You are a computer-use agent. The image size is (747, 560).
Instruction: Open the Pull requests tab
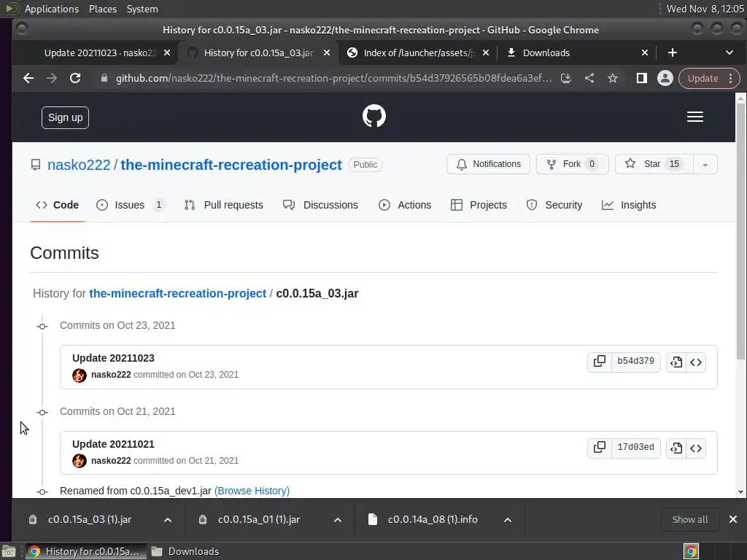[223, 205]
